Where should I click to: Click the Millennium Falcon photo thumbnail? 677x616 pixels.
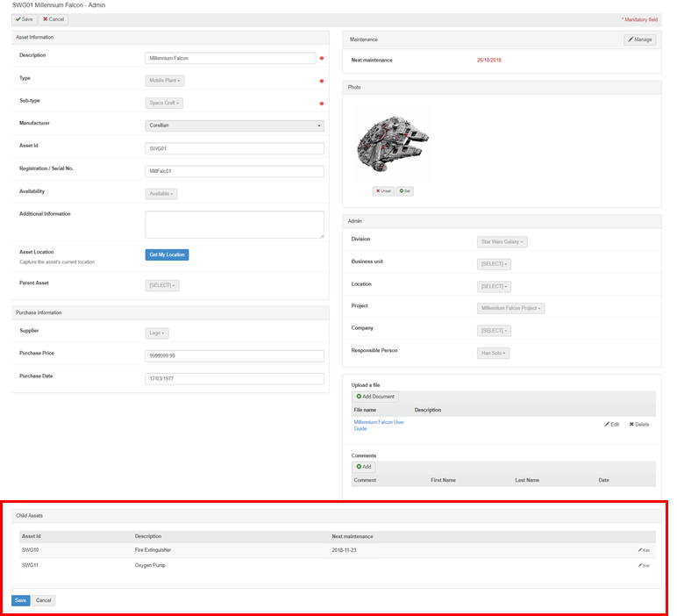tap(393, 144)
